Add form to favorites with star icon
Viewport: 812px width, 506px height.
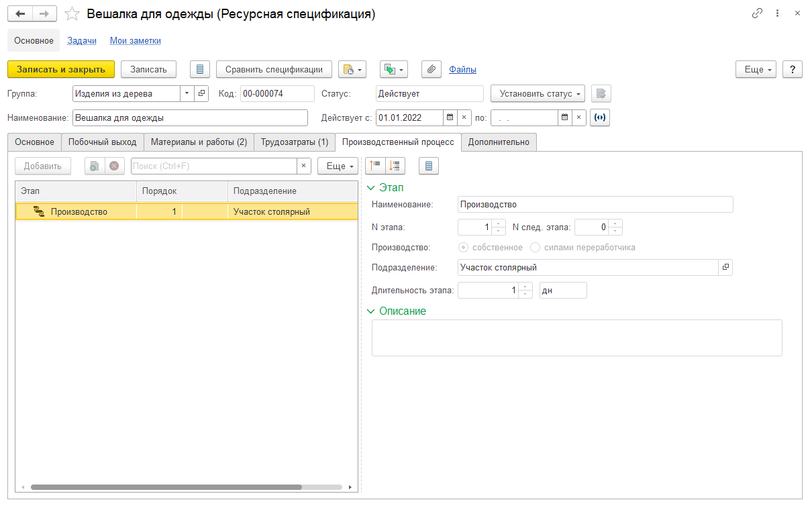point(72,13)
